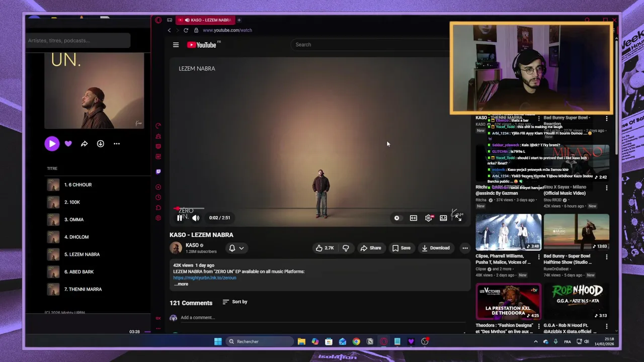
Task: Open Google Chrome from the taskbar
Action: 356,342
